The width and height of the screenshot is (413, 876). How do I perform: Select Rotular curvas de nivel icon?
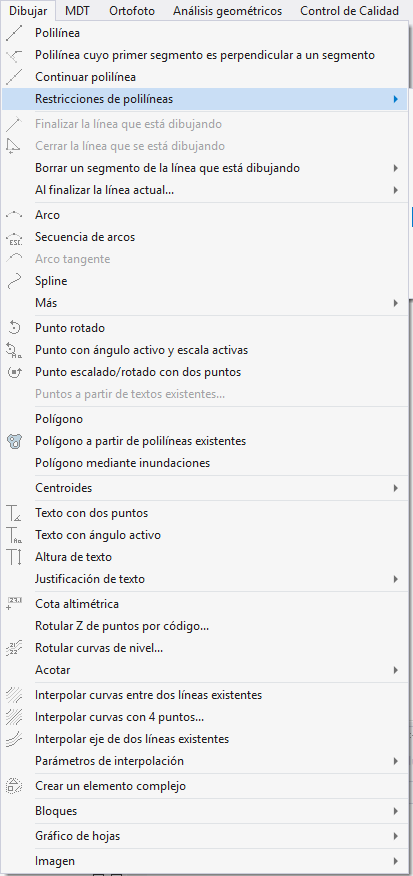[x=14, y=648]
